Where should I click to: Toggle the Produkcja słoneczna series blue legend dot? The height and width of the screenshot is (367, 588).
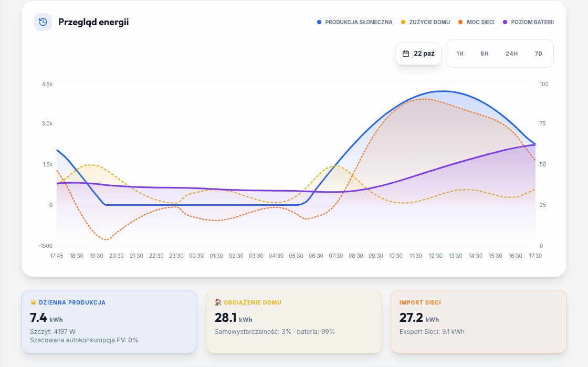pos(319,22)
